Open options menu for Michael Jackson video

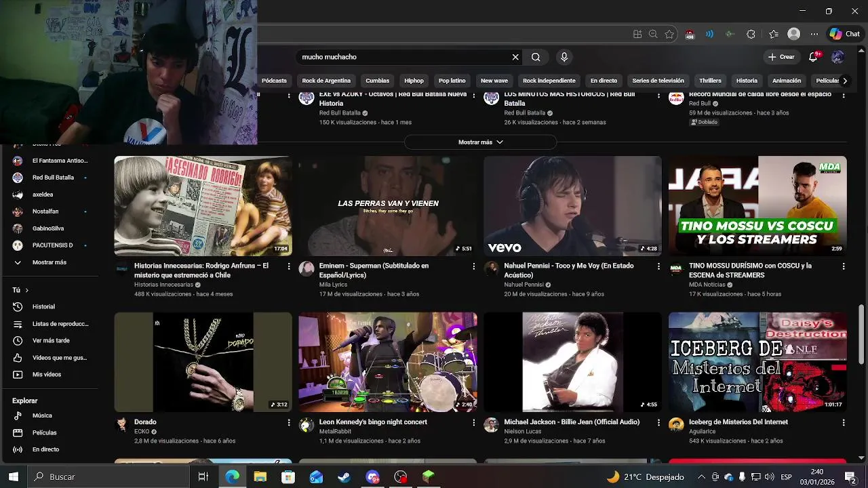(x=658, y=423)
